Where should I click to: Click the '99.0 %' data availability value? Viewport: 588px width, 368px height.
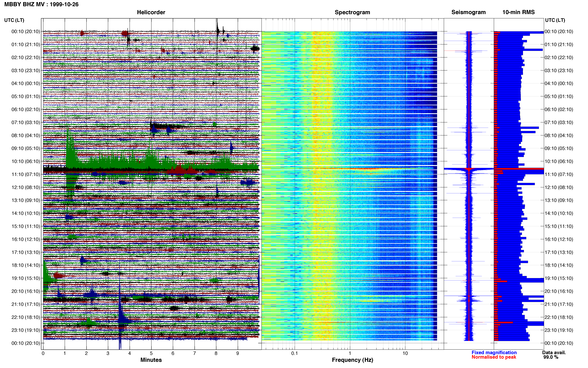tap(551, 357)
